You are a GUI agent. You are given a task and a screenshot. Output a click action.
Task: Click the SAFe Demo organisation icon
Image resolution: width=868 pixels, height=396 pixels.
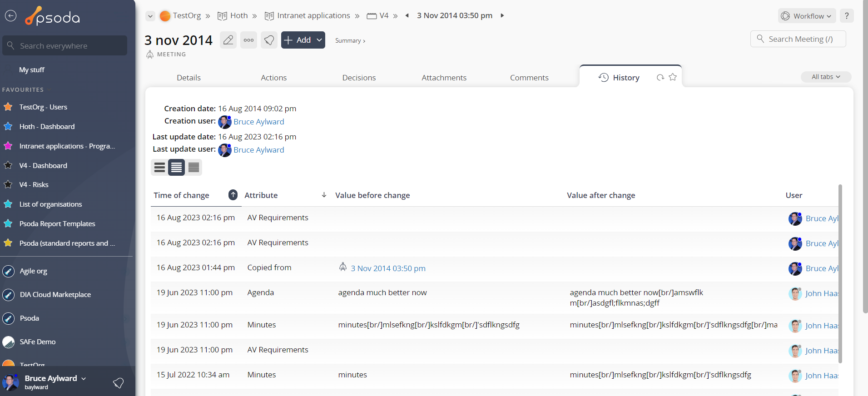(8, 342)
